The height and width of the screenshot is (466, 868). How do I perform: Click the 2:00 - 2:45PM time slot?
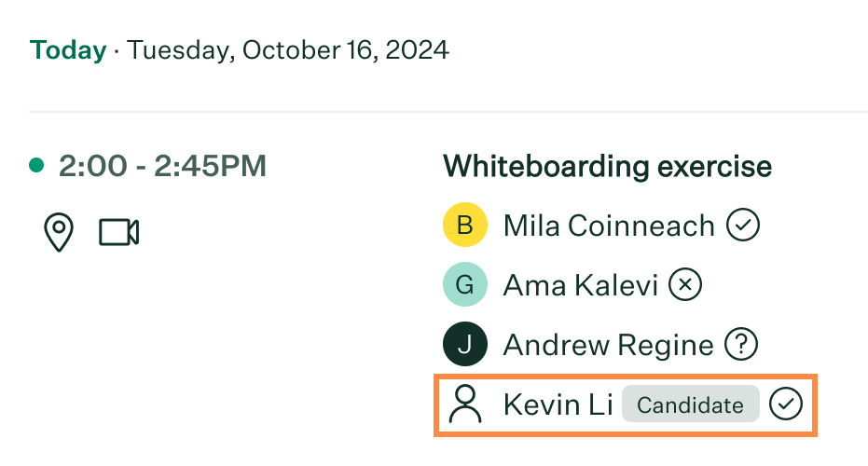click(162, 166)
